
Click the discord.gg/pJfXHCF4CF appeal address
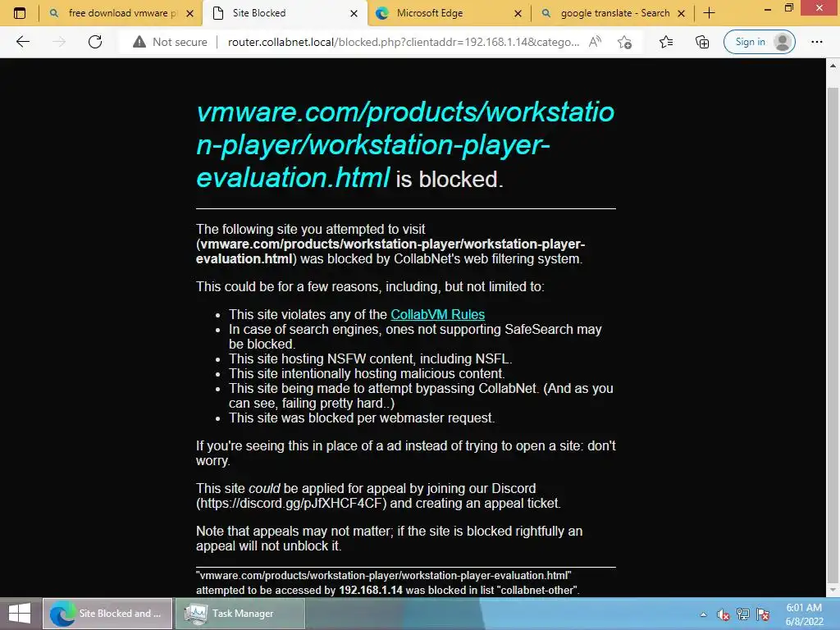[291, 503]
